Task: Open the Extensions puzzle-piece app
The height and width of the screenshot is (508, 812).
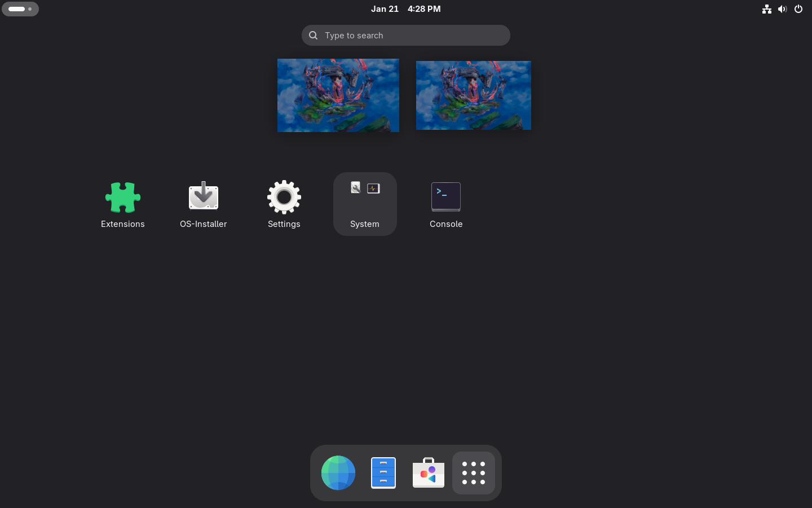Action: (122, 198)
